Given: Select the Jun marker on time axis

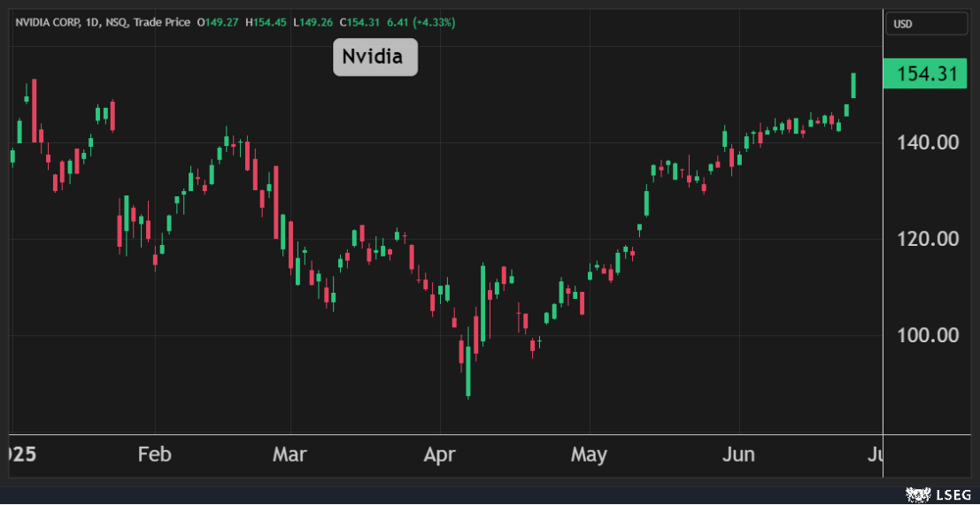Looking at the screenshot, I should (738, 455).
